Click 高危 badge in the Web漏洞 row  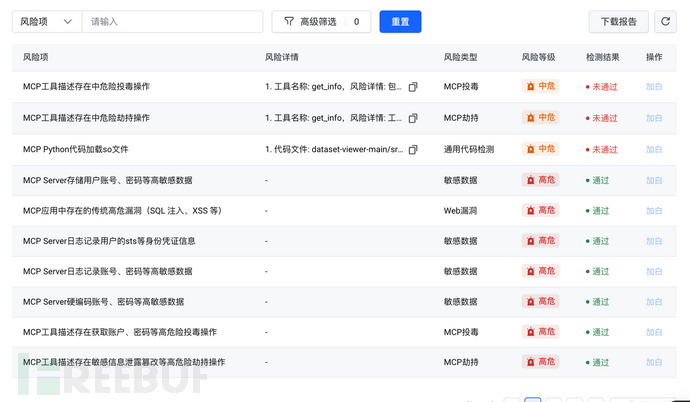[x=540, y=211]
